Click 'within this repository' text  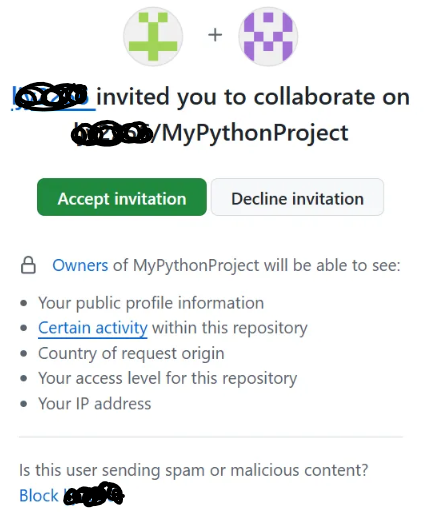point(230,328)
